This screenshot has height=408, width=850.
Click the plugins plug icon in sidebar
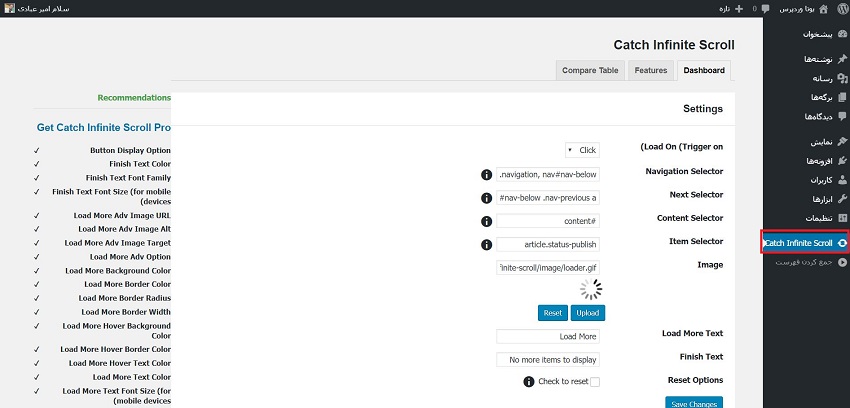pos(842,161)
